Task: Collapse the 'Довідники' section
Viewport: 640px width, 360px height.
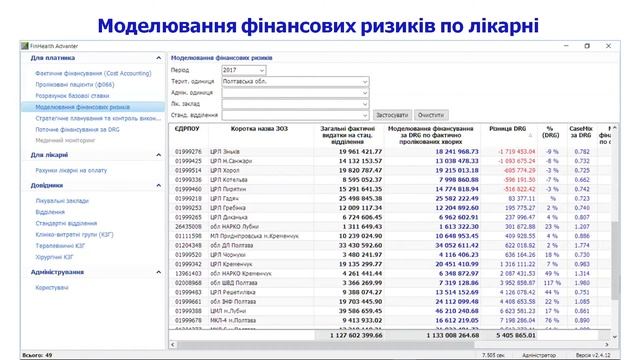Action: 158,185
